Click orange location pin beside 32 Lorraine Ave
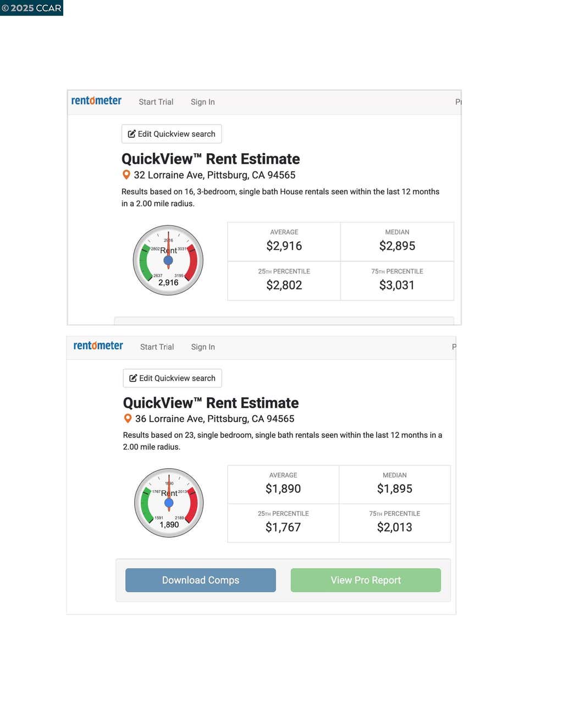 click(x=126, y=175)
